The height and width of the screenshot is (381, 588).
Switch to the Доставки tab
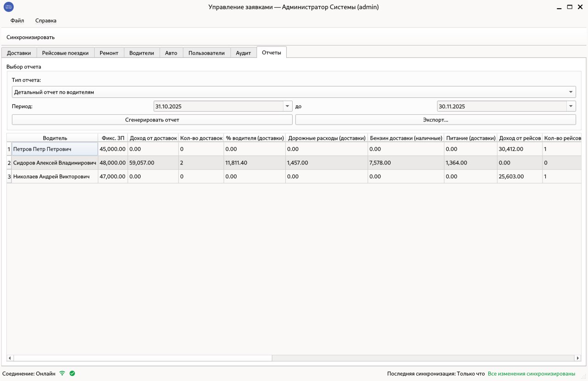(x=19, y=53)
